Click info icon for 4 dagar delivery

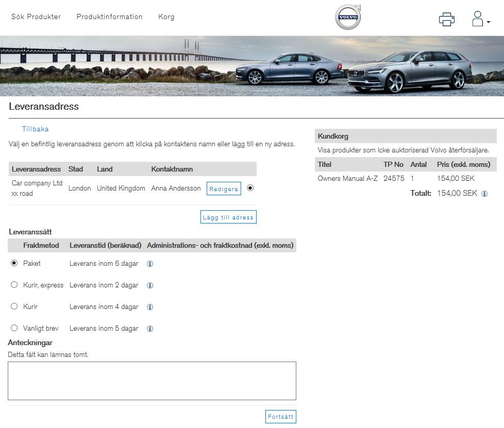150,307
